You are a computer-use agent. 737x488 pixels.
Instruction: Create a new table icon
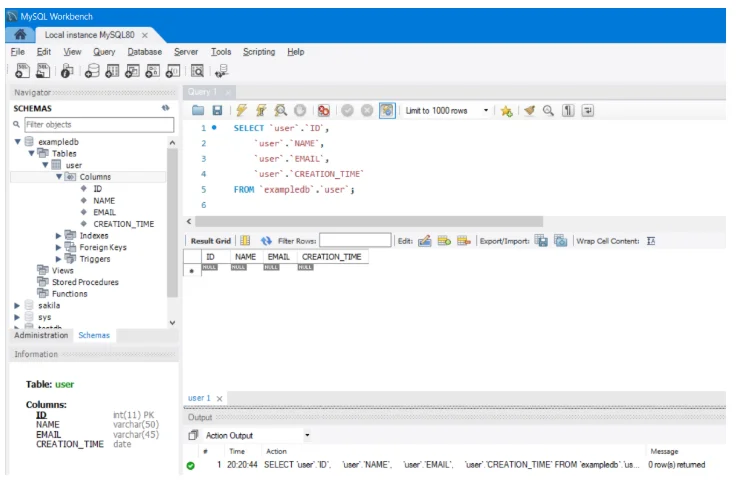coord(112,71)
